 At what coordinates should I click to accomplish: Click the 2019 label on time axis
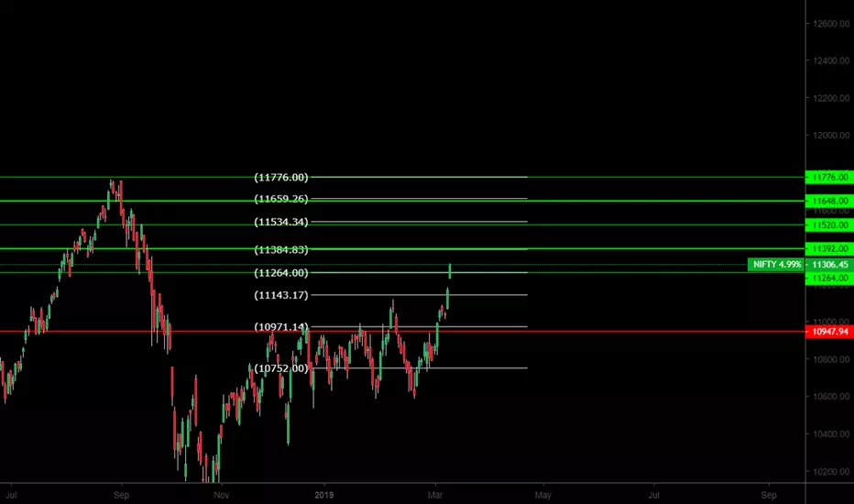point(324,495)
